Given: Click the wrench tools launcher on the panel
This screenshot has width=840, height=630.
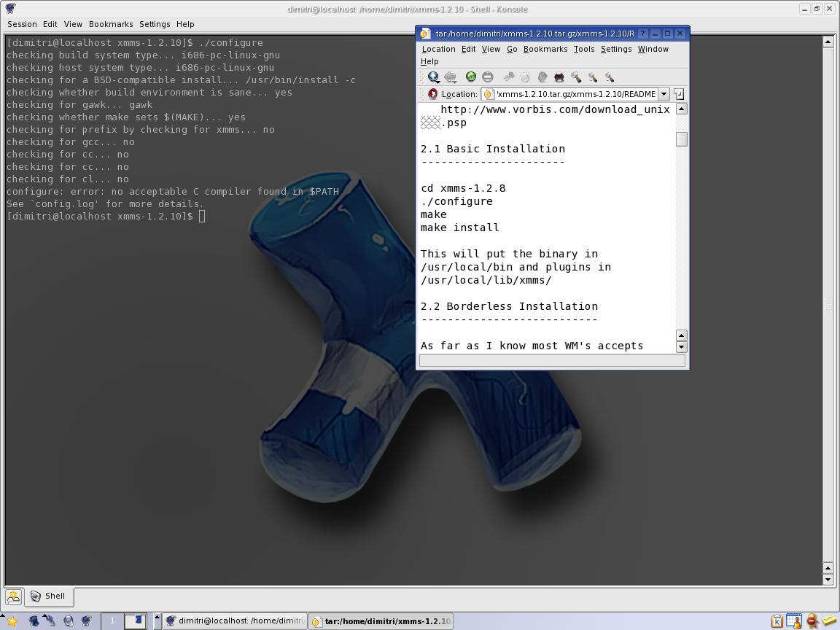Looking at the screenshot, I should click(x=51, y=621).
